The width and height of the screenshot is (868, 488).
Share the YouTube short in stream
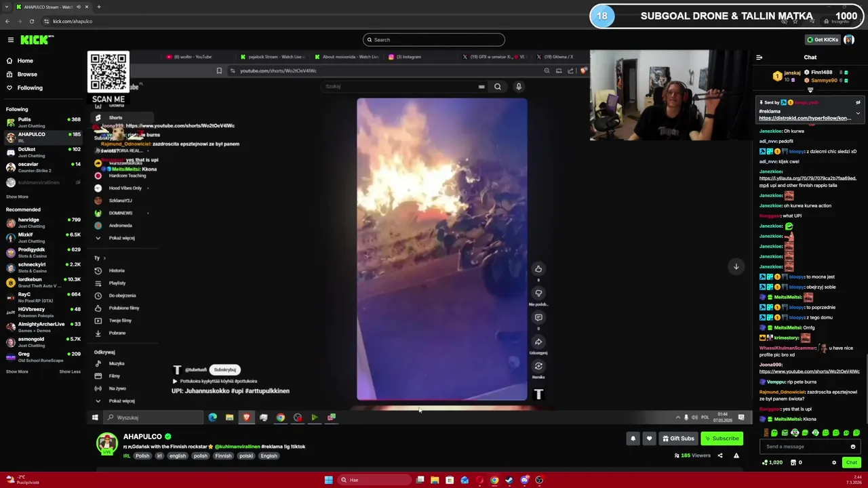(x=538, y=342)
